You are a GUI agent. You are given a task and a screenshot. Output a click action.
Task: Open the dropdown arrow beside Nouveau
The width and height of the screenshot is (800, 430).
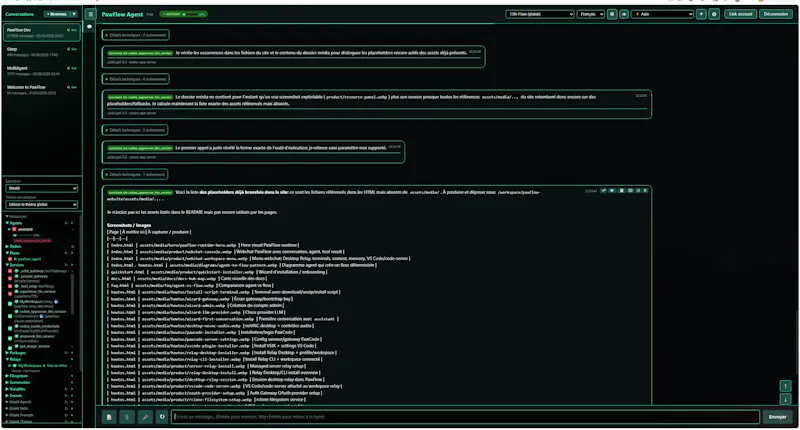tap(74, 14)
